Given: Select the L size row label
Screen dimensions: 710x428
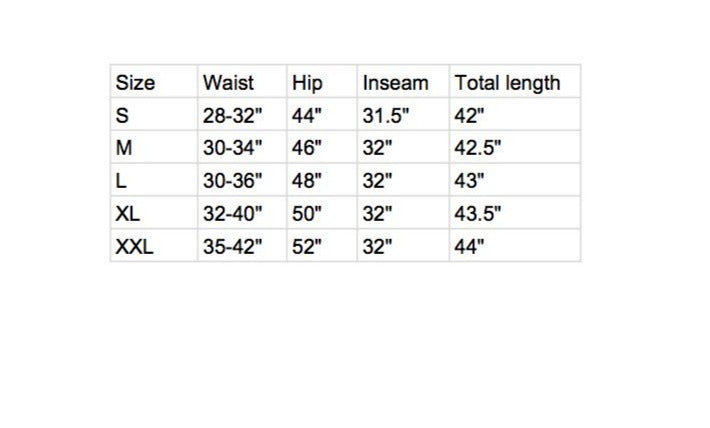Looking at the screenshot, I should pos(121,181).
